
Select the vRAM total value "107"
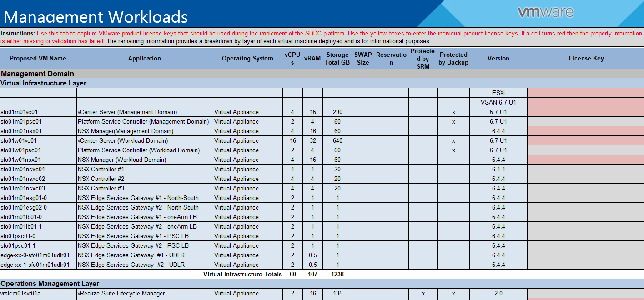(312, 274)
